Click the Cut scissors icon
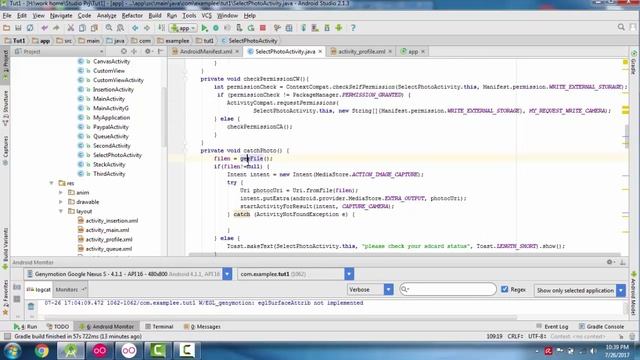 pyautogui.click(x=71, y=28)
